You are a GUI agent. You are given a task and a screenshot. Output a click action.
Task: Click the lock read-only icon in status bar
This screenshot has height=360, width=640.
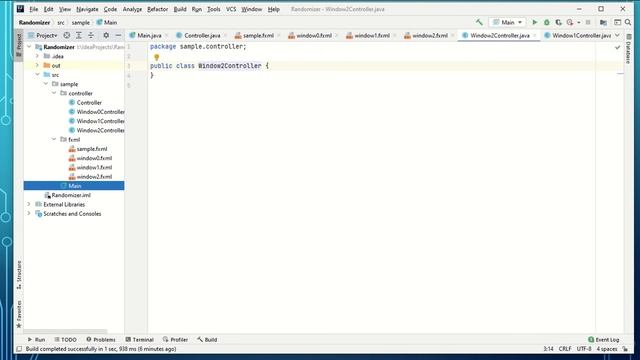tap(626, 349)
